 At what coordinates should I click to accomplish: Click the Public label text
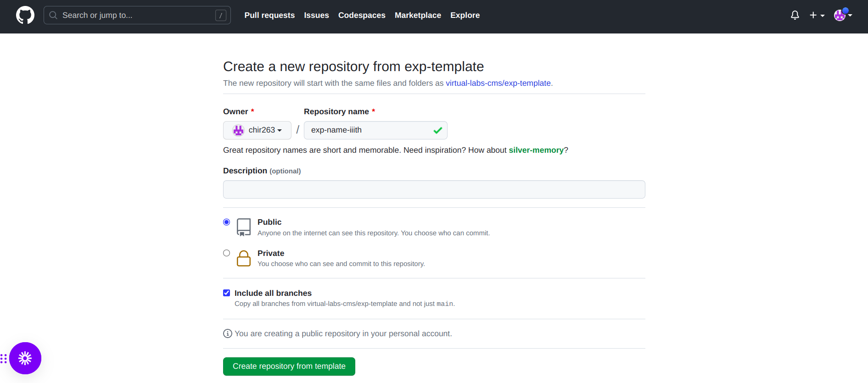269,222
